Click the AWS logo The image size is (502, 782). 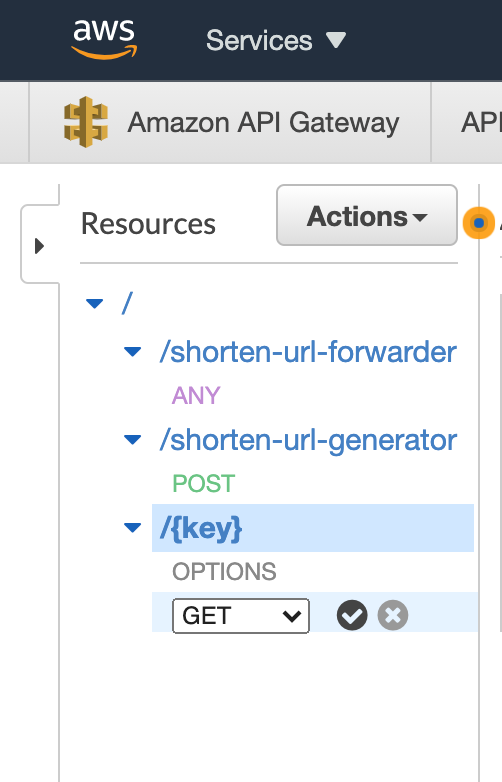pyautogui.click(x=104, y=39)
